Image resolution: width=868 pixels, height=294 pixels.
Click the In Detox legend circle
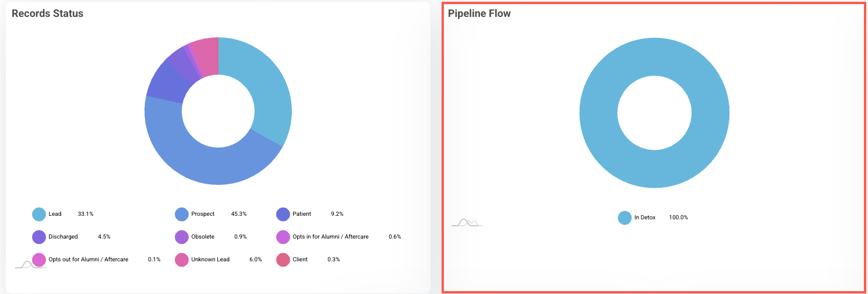624,218
